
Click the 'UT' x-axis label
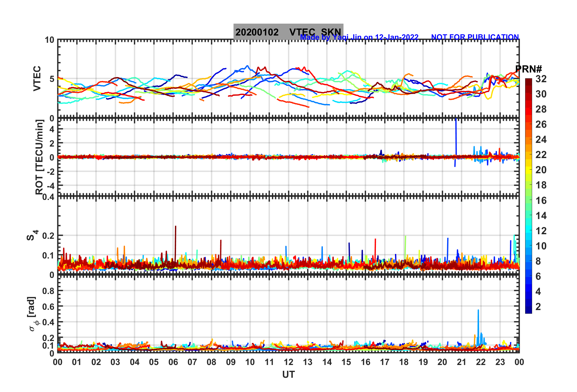(x=288, y=374)
